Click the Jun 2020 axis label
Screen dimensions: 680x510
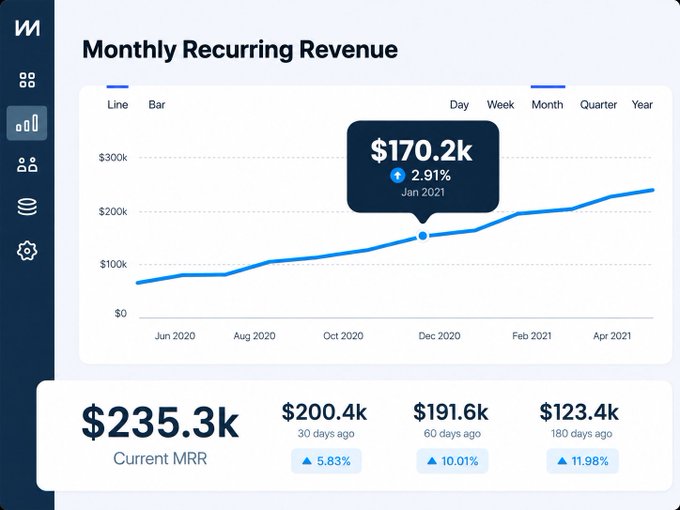pos(175,336)
